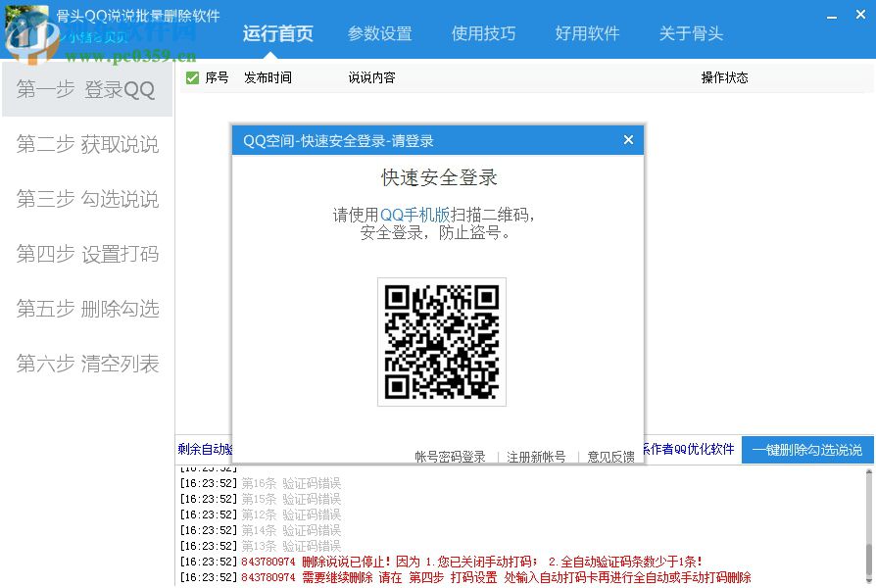Screen dimensions: 876x588
Task: Open the 关于骨头 menu
Action: click(x=691, y=32)
